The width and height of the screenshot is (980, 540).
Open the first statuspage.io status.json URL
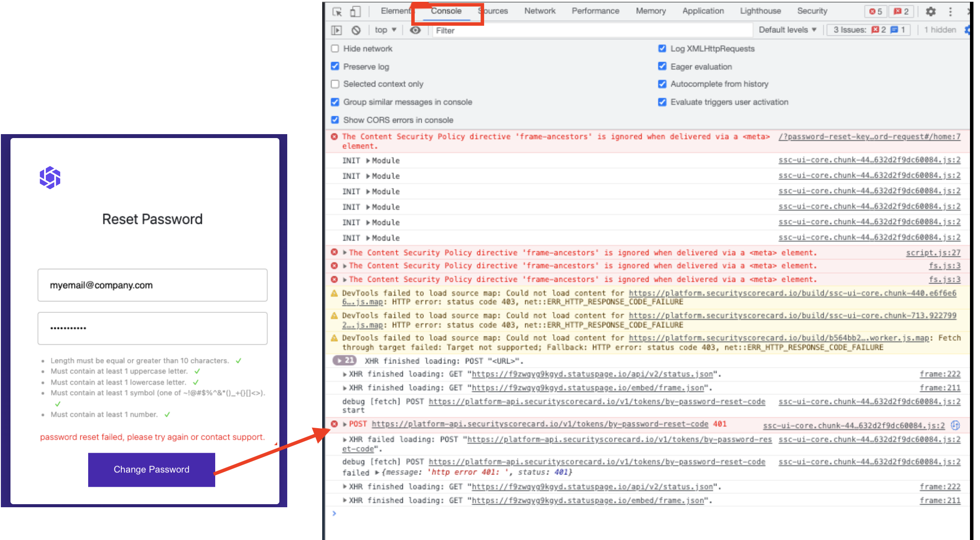[592, 374]
